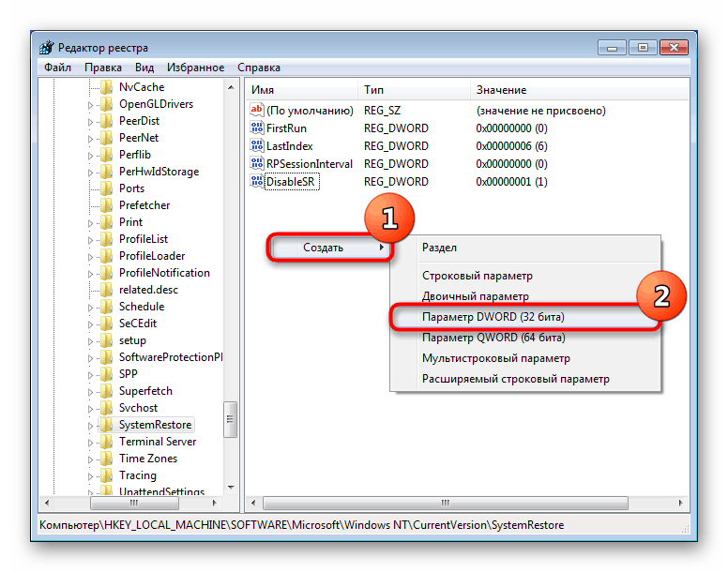Click the SPP folder icon
Image resolution: width=728 pixels, height=572 pixels.
point(107,374)
